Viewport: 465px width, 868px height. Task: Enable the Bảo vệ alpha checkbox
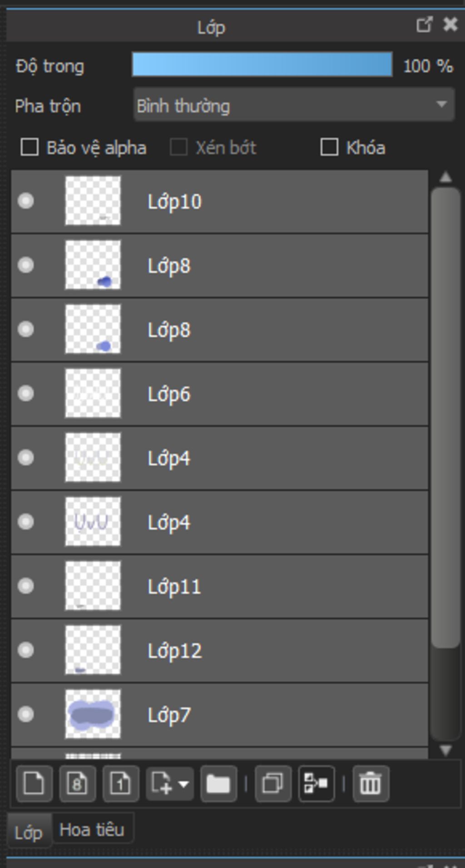tap(30, 147)
